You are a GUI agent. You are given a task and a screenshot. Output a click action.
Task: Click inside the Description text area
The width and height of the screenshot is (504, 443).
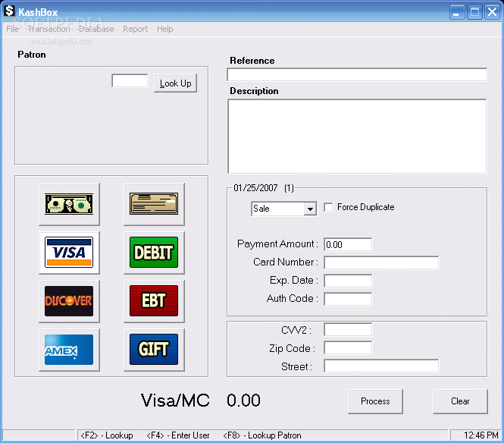tap(357, 136)
